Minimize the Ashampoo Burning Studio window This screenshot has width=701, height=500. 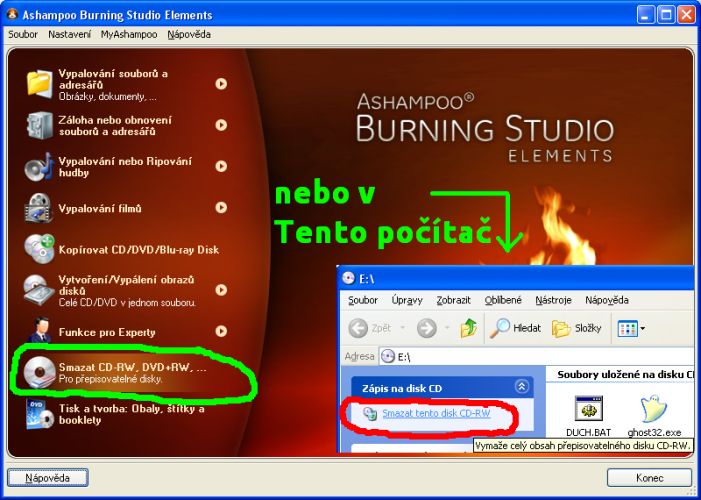646,15
